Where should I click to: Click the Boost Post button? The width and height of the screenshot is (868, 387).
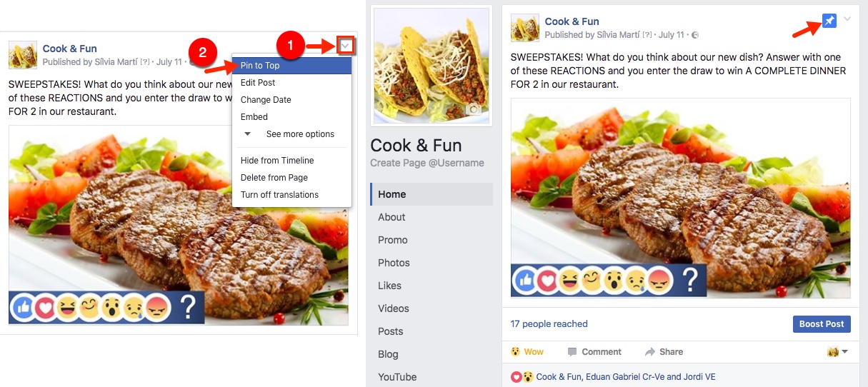click(822, 324)
